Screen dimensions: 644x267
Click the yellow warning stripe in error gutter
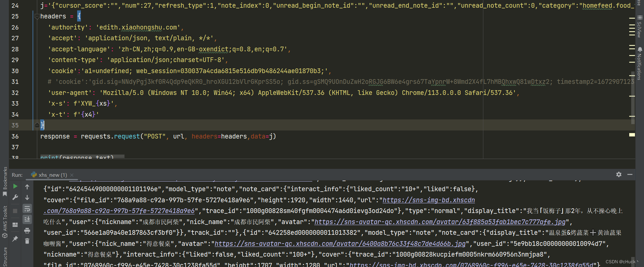coord(632,135)
